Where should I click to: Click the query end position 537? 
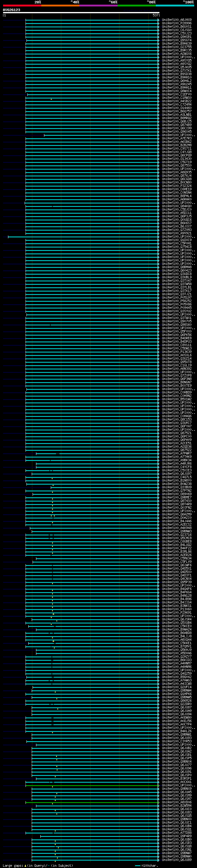155,15
